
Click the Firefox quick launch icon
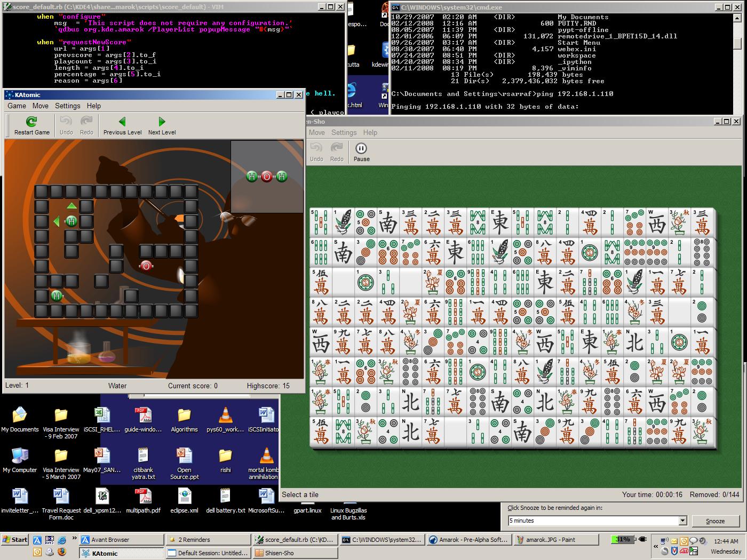click(61, 552)
